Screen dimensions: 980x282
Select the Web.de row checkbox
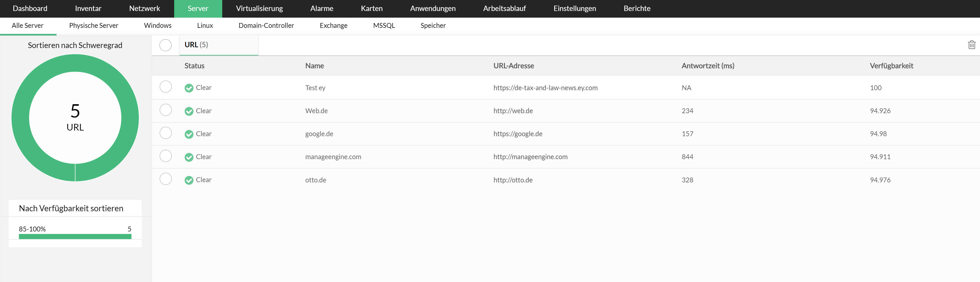click(165, 110)
